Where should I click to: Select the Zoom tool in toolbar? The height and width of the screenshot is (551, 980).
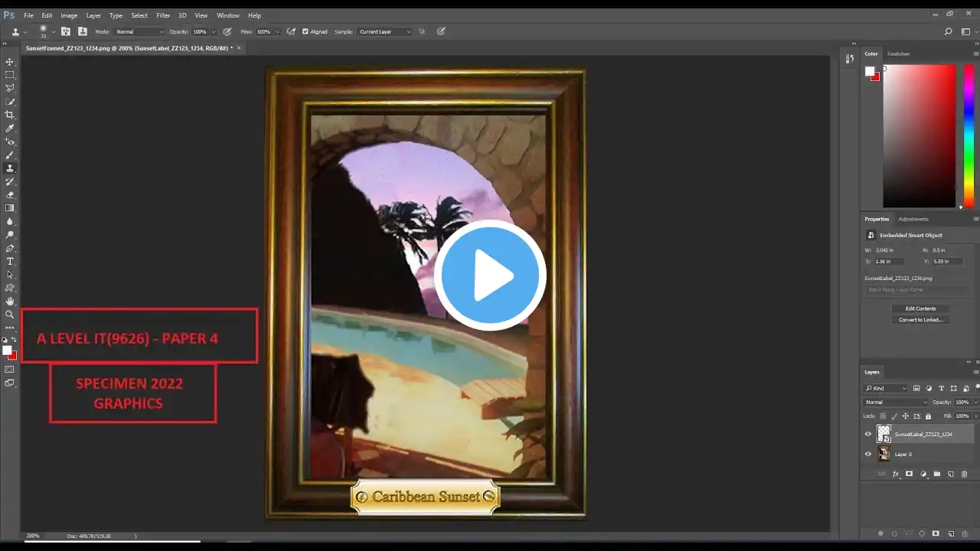pyautogui.click(x=10, y=314)
